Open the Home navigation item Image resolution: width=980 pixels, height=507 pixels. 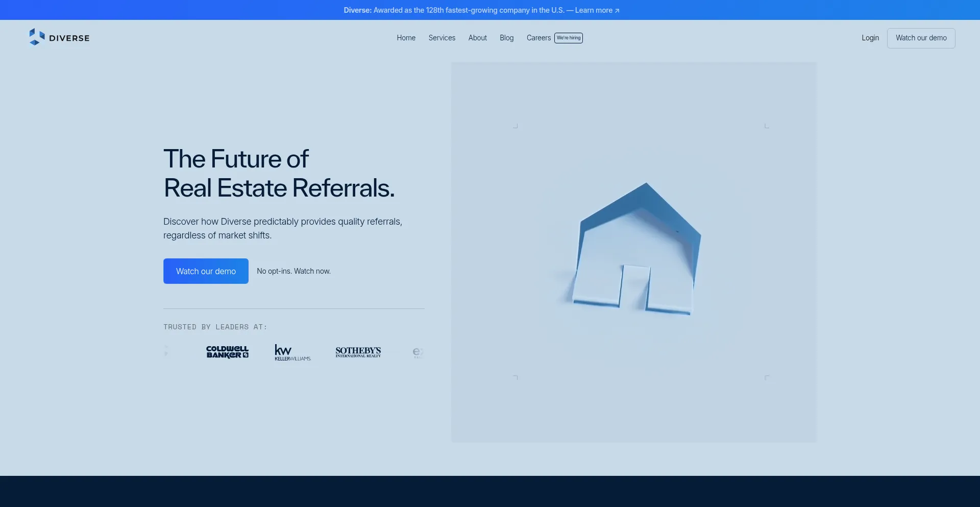click(x=406, y=38)
